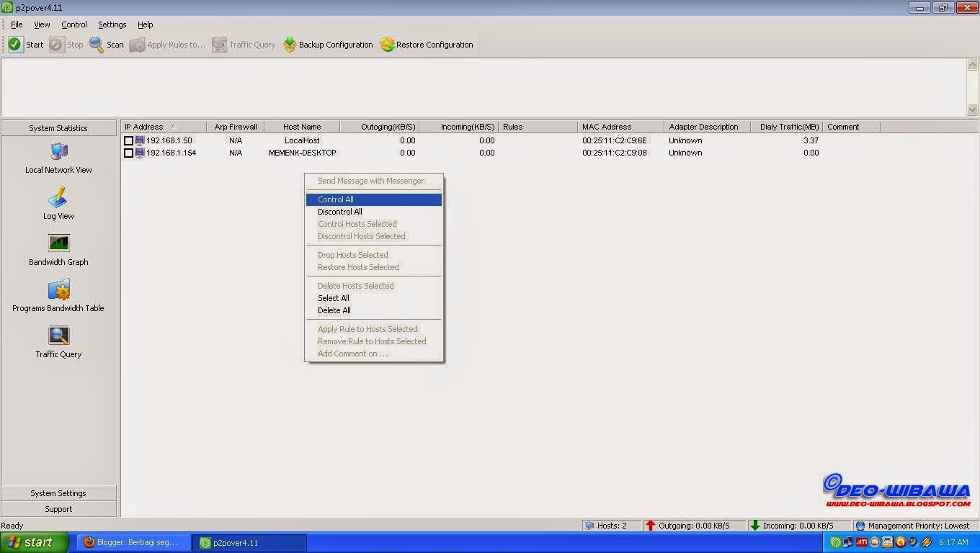Viewport: 980px width, 553px height.
Task: Click the Windows start button
Action: coord(35,542)
